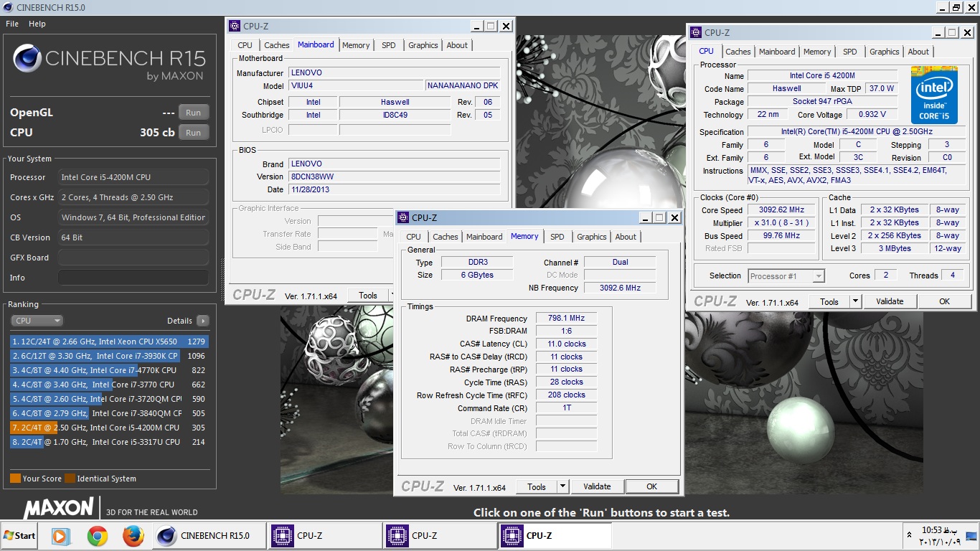Open Graphics tab in CPU window
Viewport: 980px width, 551px height.
pyautogui.click(x=885, y=52)
